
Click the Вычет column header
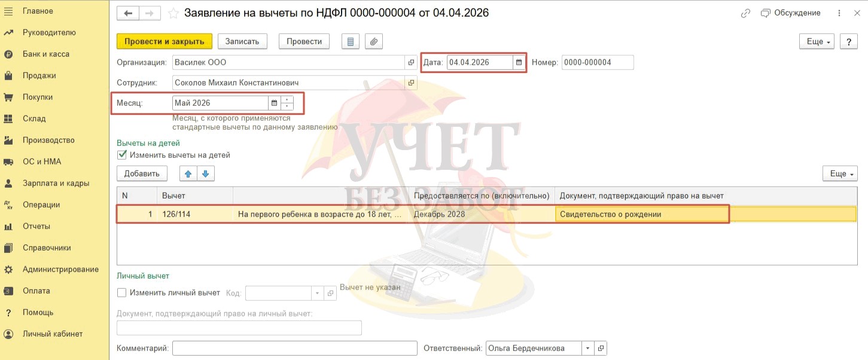(195, 196)
